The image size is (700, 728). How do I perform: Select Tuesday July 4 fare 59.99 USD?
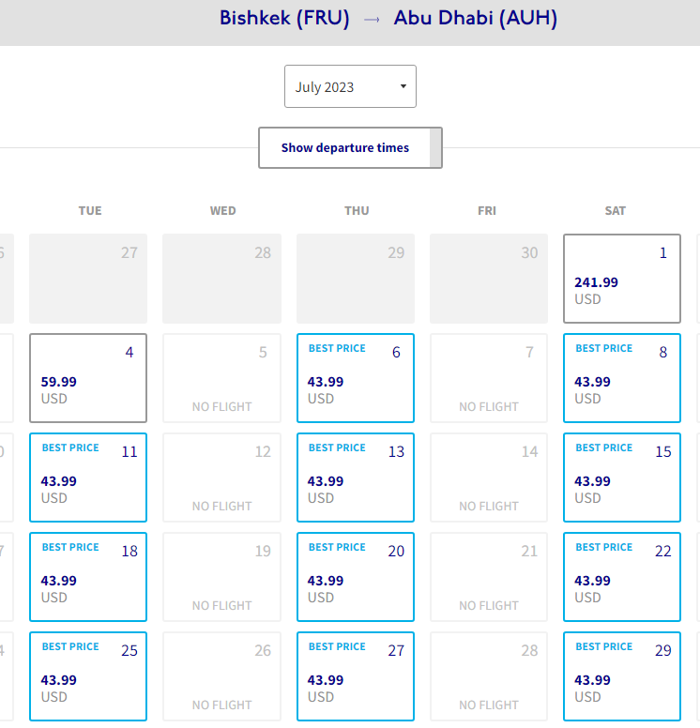(x=88, y=378)
